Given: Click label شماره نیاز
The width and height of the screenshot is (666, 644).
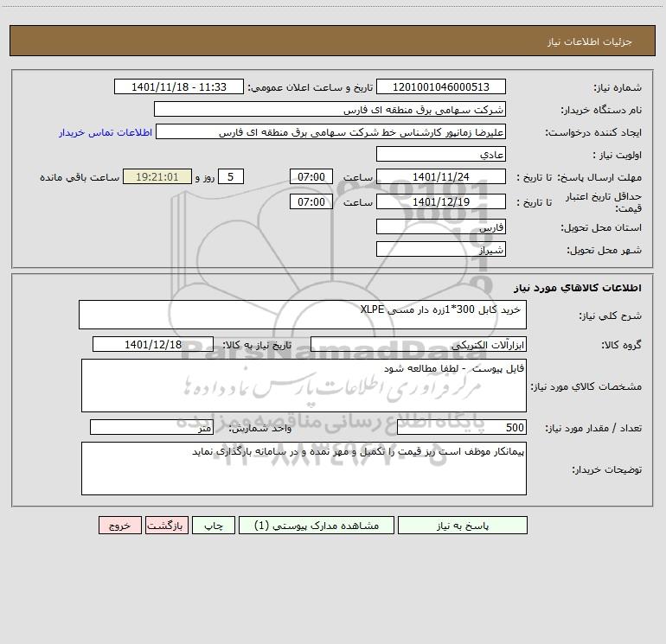Looking at the screenshot, I should 618,88.
